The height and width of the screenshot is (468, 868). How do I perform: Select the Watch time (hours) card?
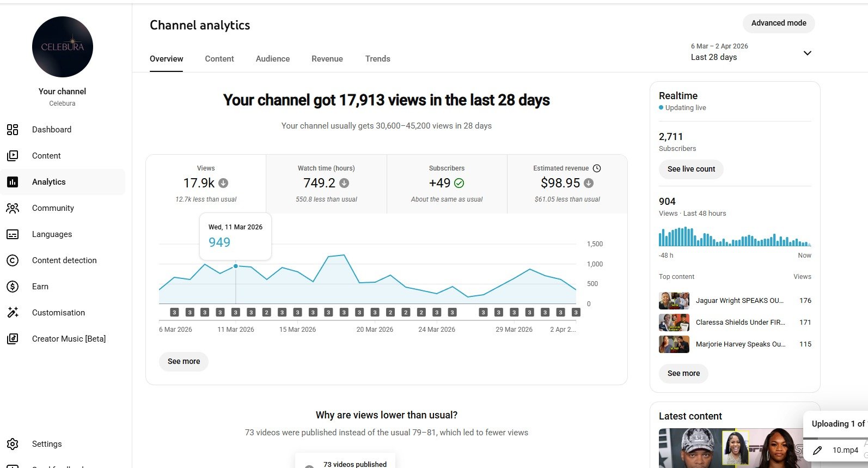pyautogui.click(x=326, y=184)
